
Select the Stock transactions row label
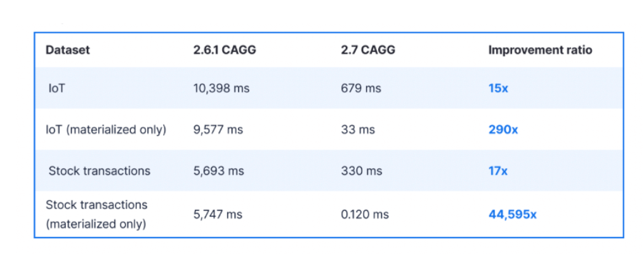click(x=100, y=170)
